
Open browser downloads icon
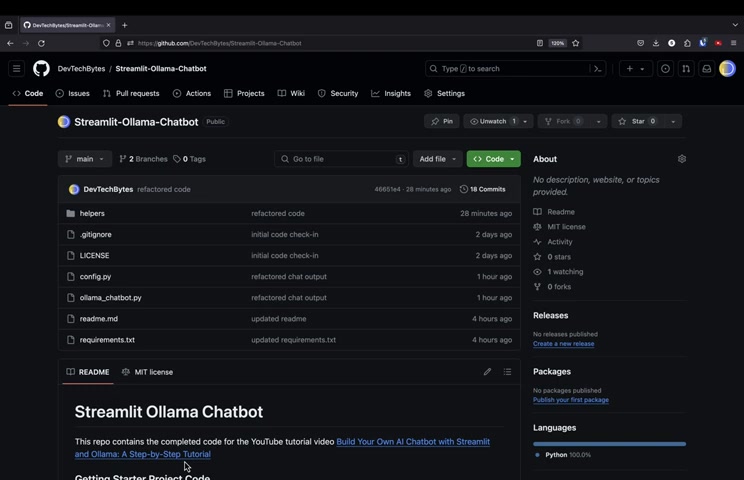[656, 43]
